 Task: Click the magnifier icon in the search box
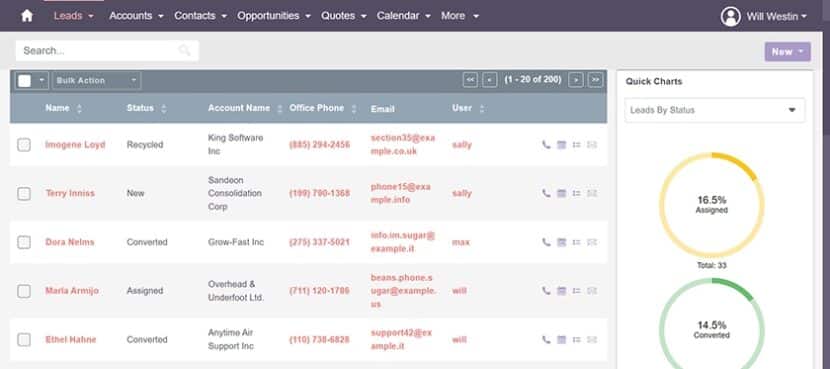click(x=184, y=51)
